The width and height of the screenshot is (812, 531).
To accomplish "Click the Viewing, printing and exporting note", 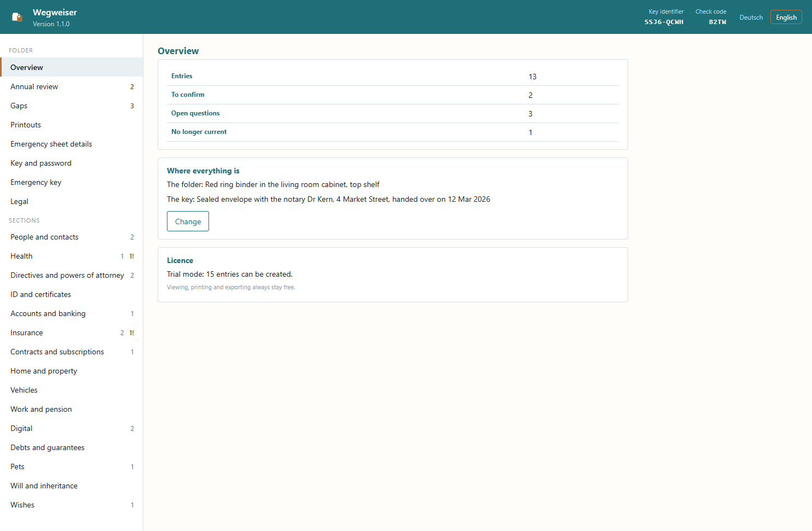I will click(231, 287).
